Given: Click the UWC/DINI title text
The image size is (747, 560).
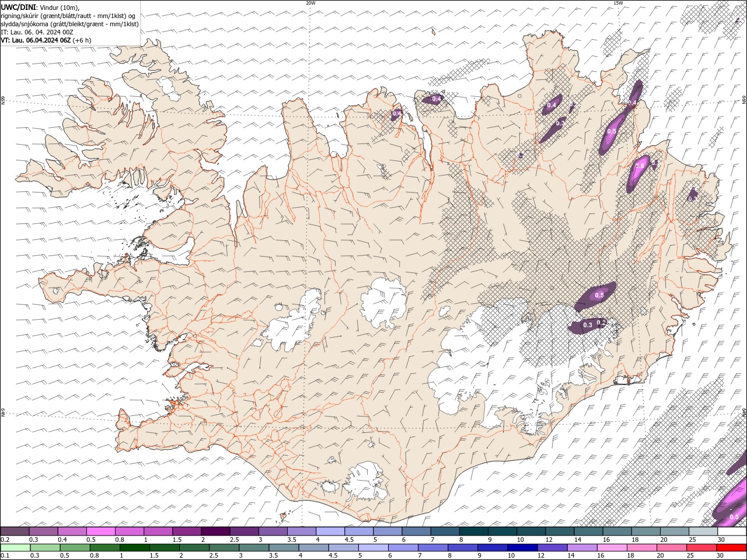Looking at the screenshot, I should coord(19,7).
